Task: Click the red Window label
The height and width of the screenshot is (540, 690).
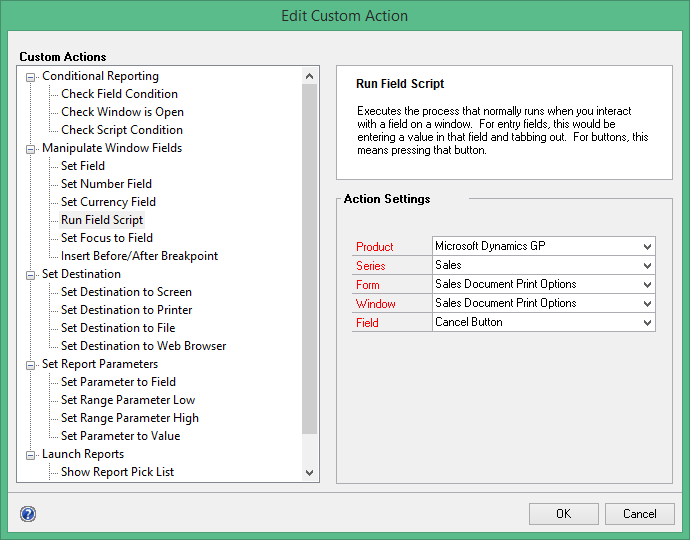Action: pyautogui.click(x=375, y=304)
